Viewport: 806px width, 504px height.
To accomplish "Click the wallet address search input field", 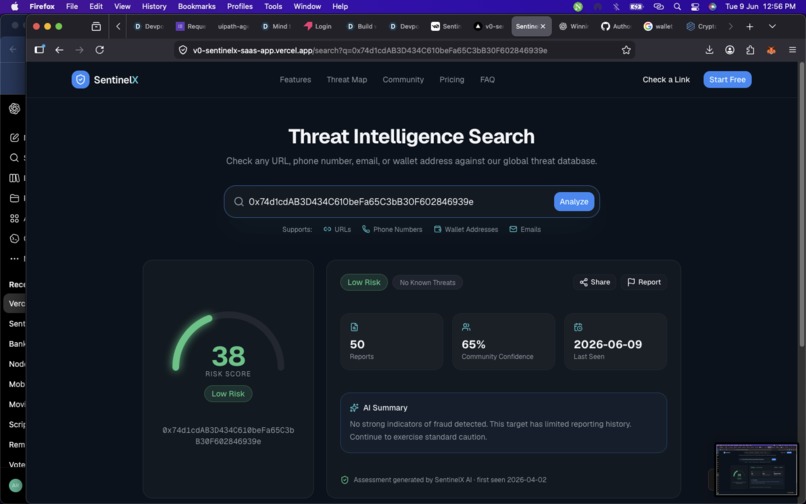I will [398, 202].
